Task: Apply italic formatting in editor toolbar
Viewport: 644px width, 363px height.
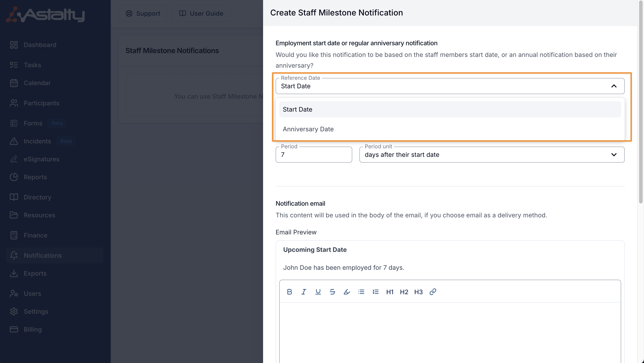Action: tap(304, 292)
